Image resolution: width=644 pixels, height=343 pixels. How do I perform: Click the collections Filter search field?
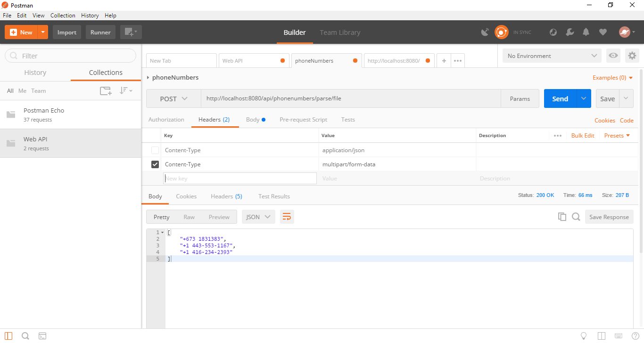tap(71, 56)
